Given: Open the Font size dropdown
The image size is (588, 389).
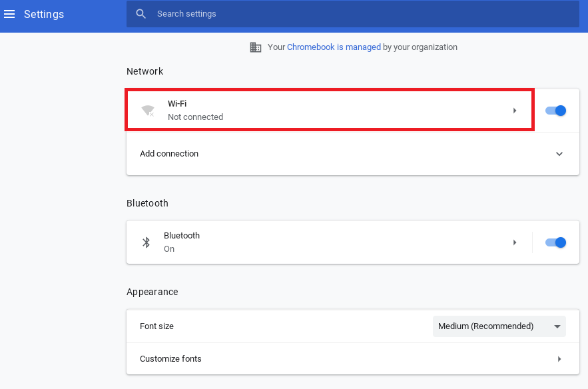Looking at the screenshot, I should coord(499,326).
